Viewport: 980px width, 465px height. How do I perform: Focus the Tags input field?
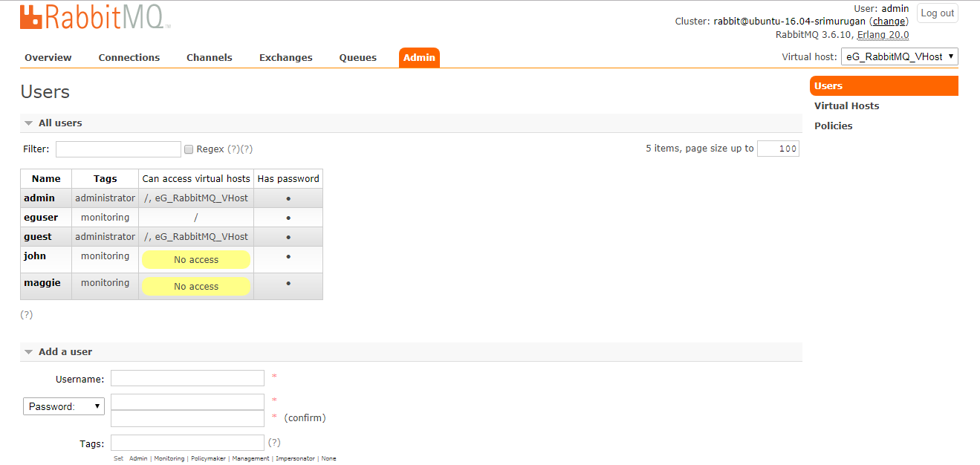(x=187, y=443)
